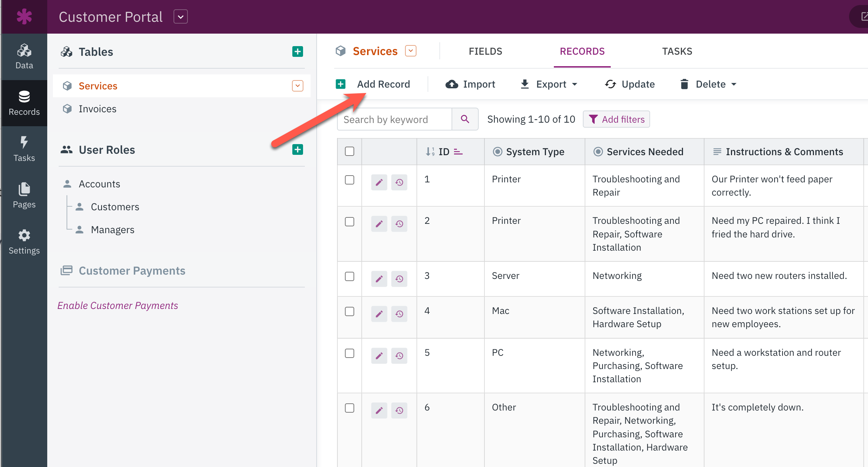This screenshot has width=868, height=467.
Task: Open the Customers user role
Action: [x=115, y=207]
